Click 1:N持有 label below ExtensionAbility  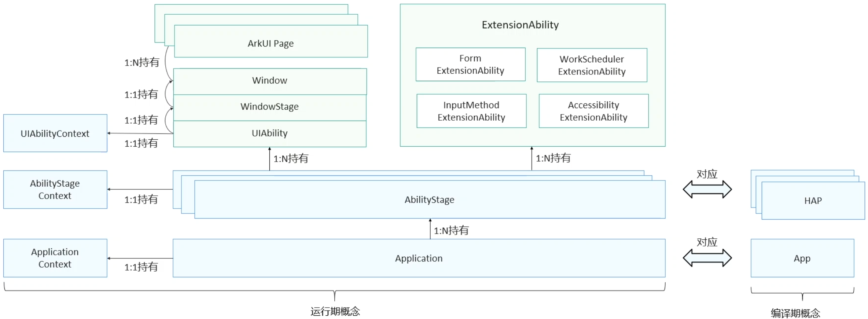coord(553,158)
